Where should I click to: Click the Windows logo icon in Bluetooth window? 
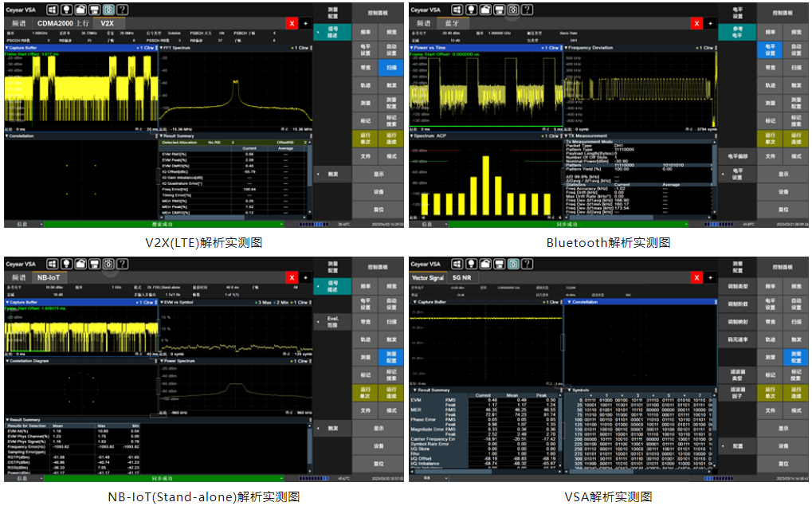point(457,10)
